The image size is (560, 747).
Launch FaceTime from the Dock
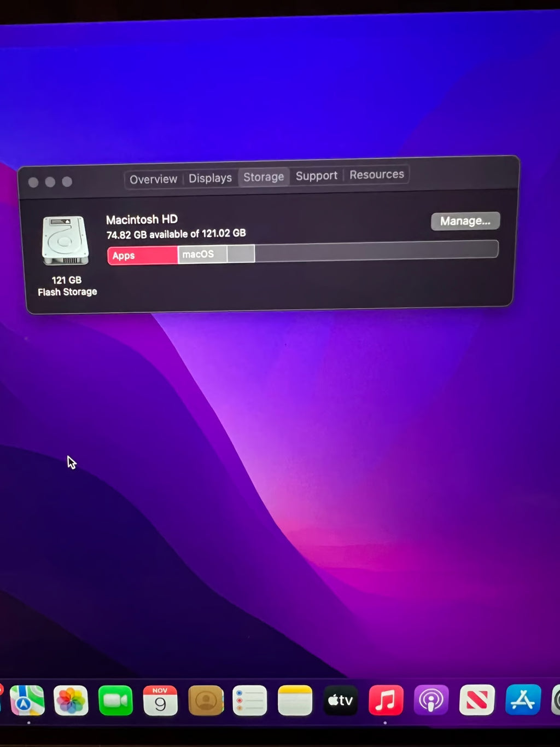(115, 700)
